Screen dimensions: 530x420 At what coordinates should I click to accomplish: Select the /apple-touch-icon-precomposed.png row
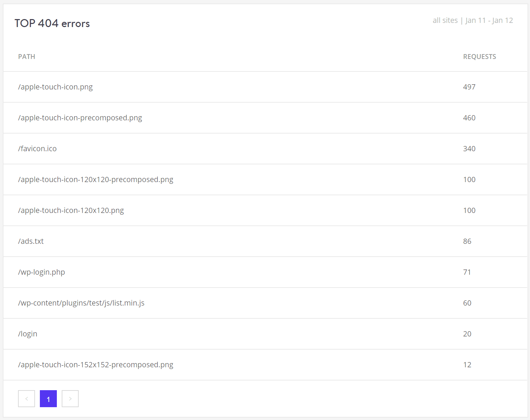click(x=80, y=118)
